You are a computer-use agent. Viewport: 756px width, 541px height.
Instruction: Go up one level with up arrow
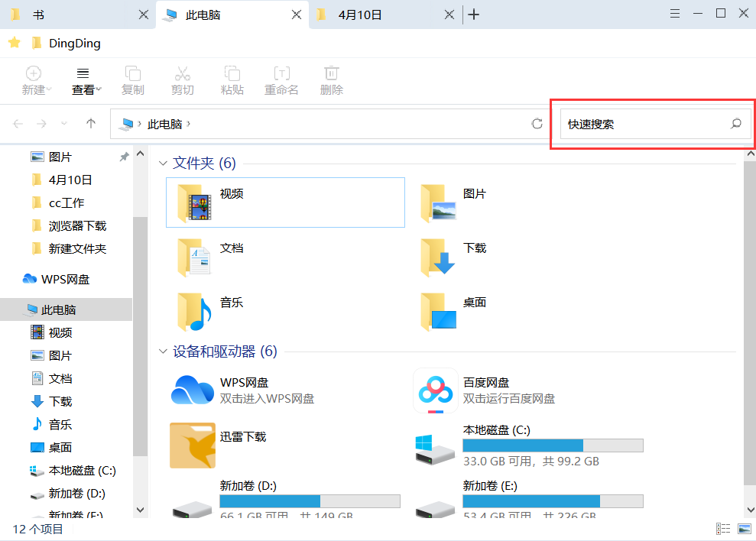pyautogui.click(x=91, y=124)
